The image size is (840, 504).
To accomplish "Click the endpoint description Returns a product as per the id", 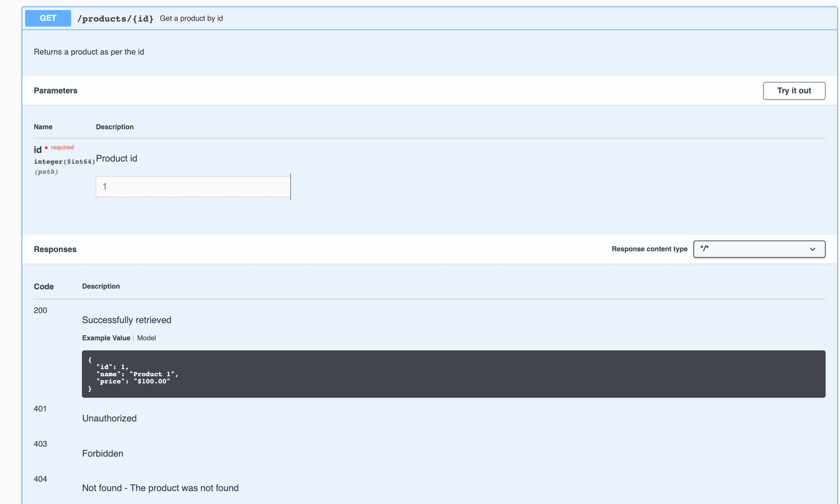I will 89,52.
